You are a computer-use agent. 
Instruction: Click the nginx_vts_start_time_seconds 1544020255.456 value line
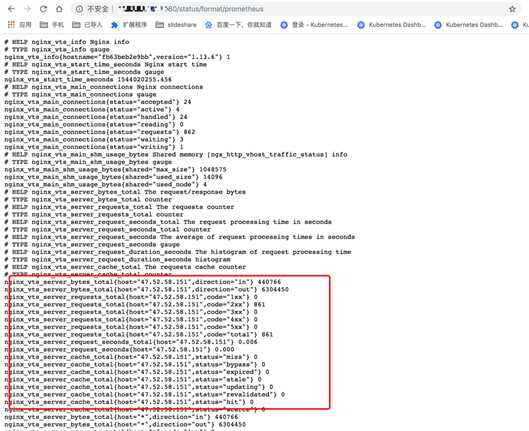(x=88, y=80)
